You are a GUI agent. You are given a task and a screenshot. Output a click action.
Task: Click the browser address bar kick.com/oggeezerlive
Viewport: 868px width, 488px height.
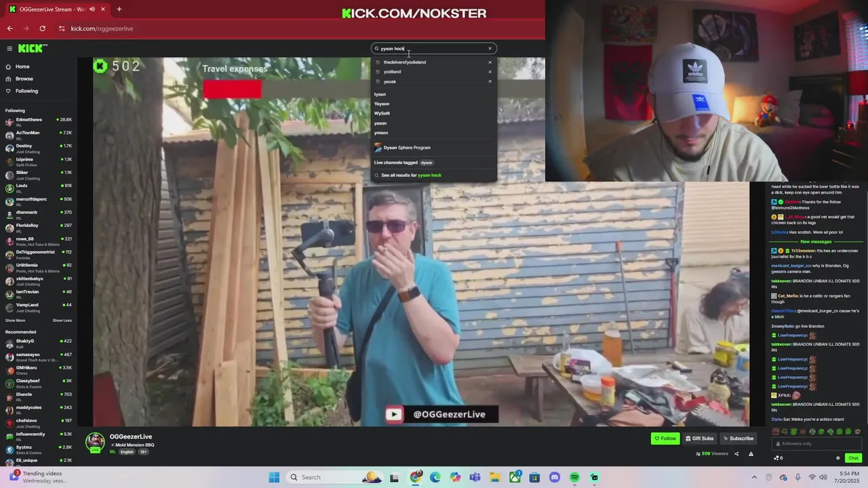pos(102,28)
